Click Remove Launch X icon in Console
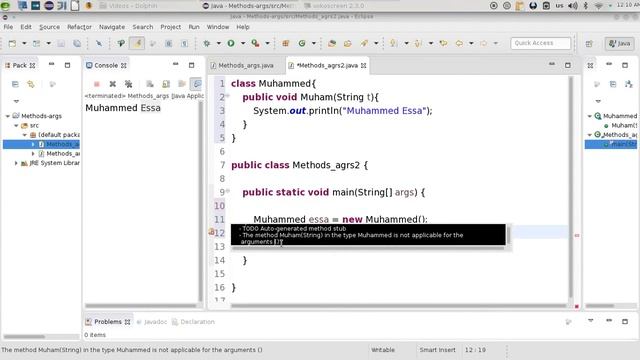Image resolution: width=640 pixels, height=360 pixels. click(113, 84)
